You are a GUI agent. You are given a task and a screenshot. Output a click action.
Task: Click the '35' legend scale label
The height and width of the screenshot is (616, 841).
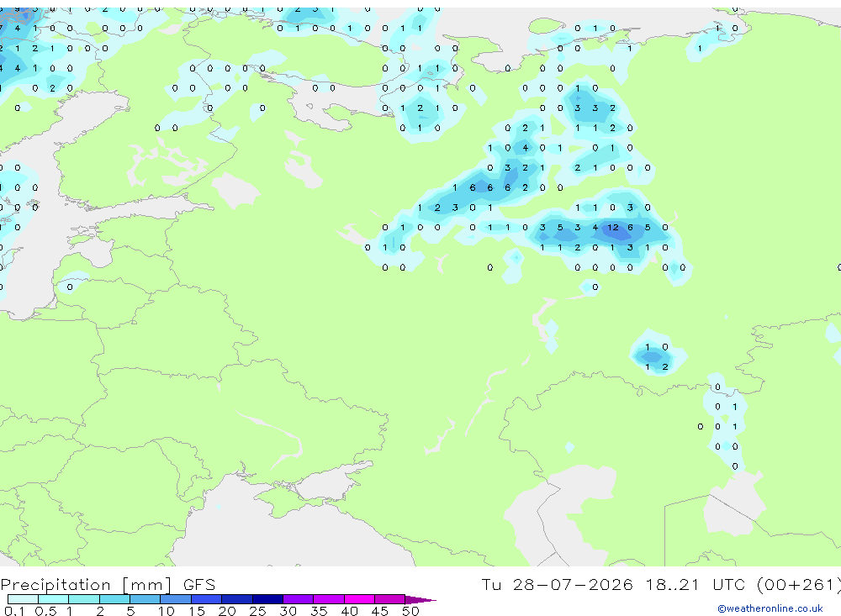pyautogui.click(x=319, y=611)
